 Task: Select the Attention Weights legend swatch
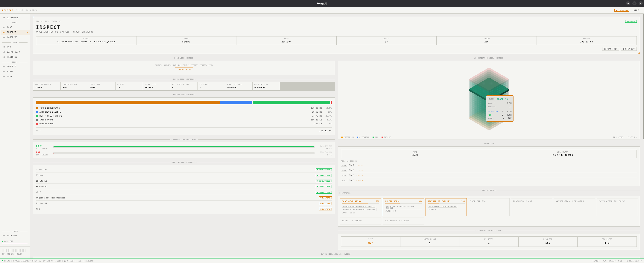[37, 112]
